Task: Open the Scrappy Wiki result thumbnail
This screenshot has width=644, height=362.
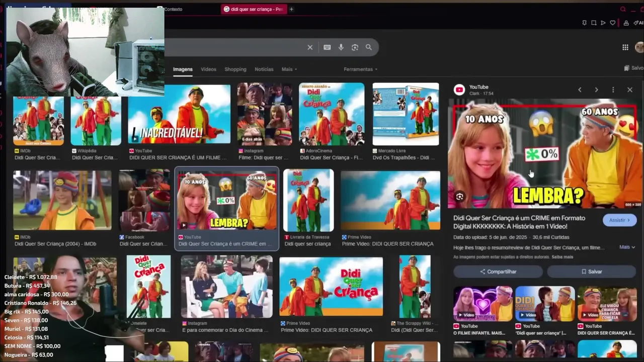Action: tap(415, 287)
